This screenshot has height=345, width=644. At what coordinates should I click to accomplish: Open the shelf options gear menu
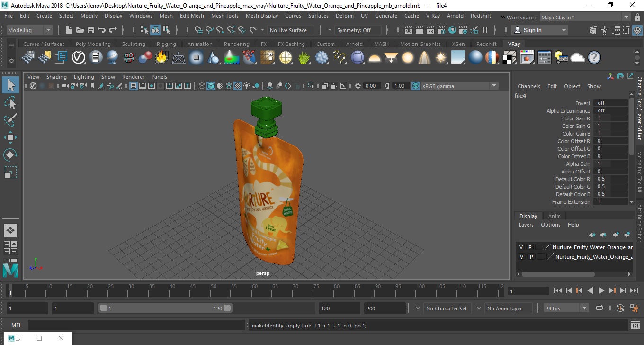[x=11, y=61]
